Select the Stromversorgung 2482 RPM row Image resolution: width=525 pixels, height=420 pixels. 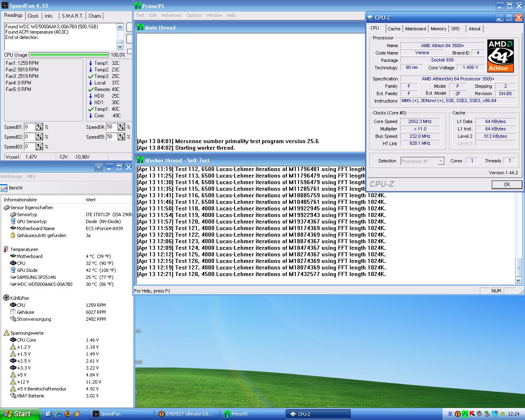66,319
